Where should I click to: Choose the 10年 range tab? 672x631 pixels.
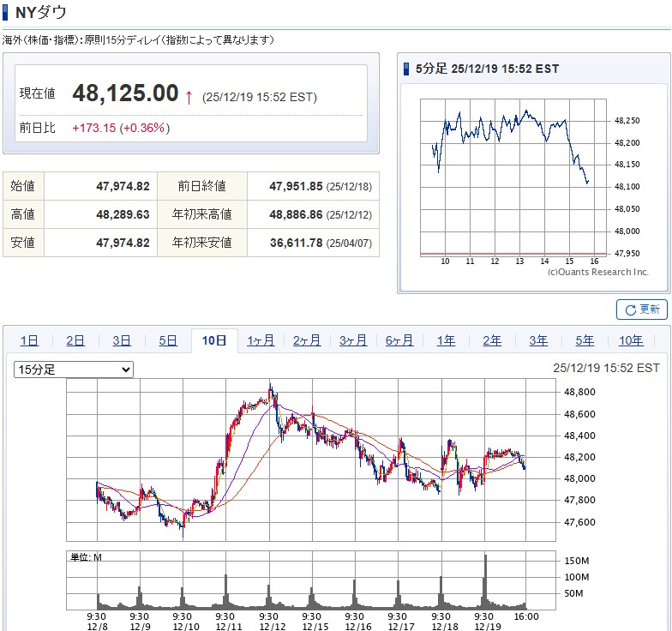(x=631, y=340)
